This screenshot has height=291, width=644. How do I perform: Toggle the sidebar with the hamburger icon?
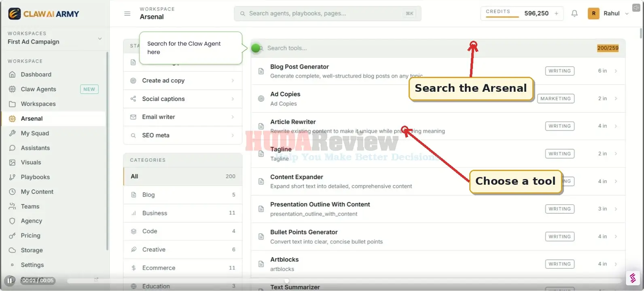(x=127, y=13)
